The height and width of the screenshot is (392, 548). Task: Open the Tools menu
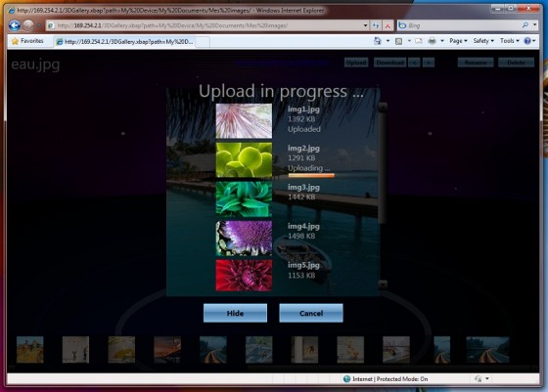pyautogui.click(x=509, y=41)
